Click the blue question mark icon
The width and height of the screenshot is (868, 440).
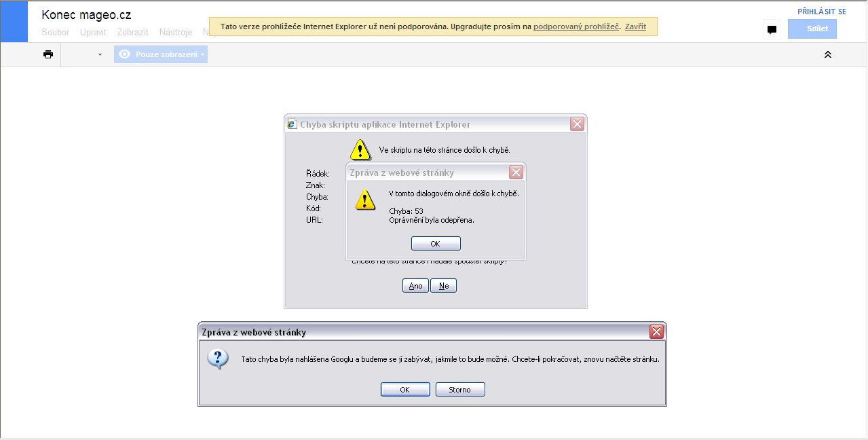[x=218, y=359]
